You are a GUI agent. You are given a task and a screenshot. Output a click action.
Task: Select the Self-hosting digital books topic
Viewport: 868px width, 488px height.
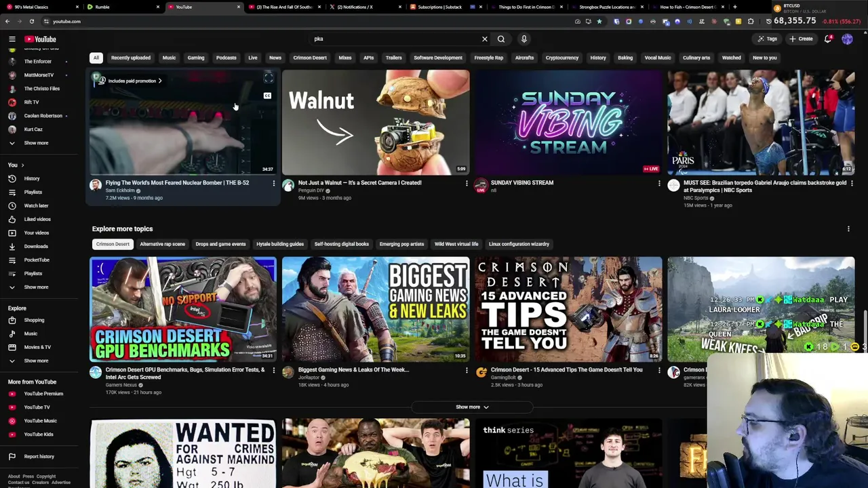(342, 244)
